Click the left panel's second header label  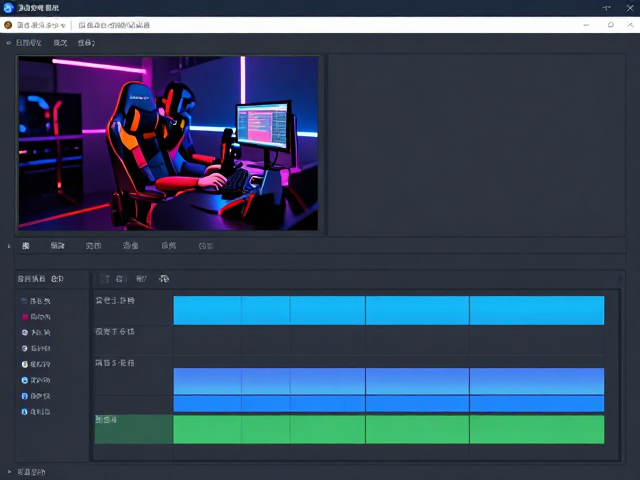click(57, 279)
